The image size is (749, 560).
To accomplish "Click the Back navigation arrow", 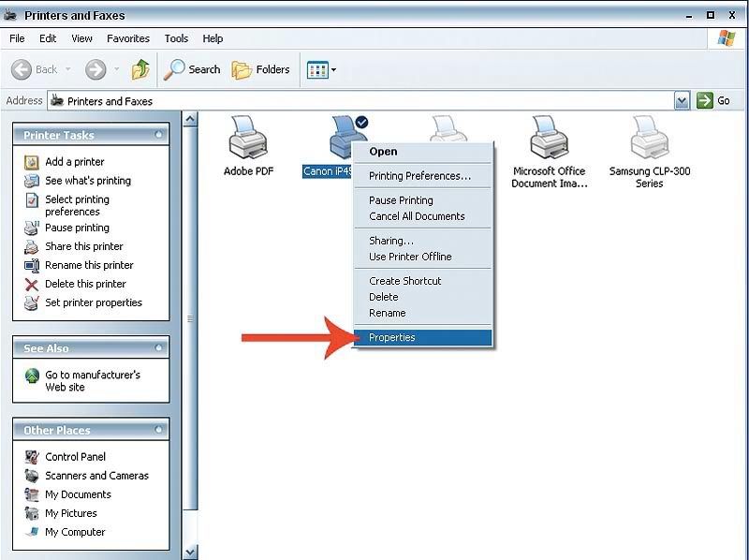I will (x=35, y=69).
